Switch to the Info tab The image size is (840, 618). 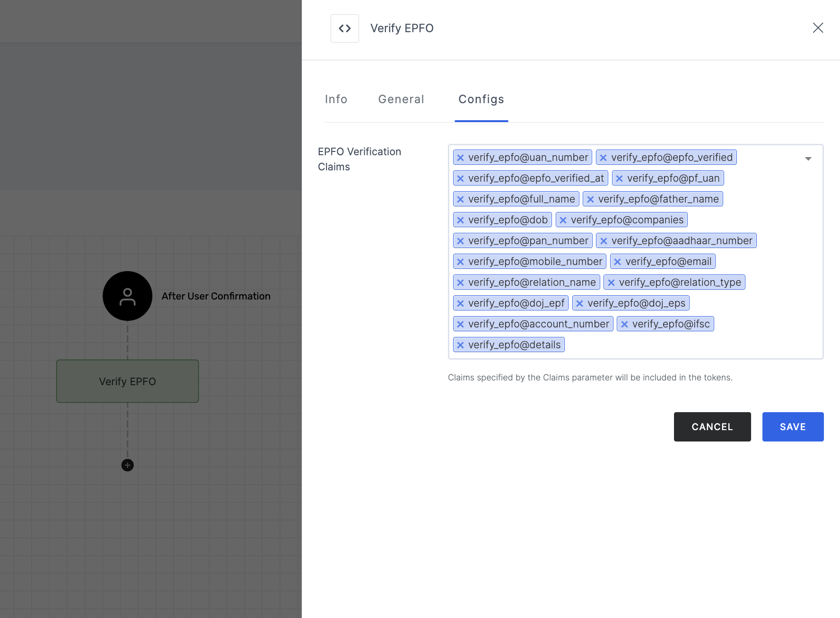pyautogui.click(x=336, y=99)
